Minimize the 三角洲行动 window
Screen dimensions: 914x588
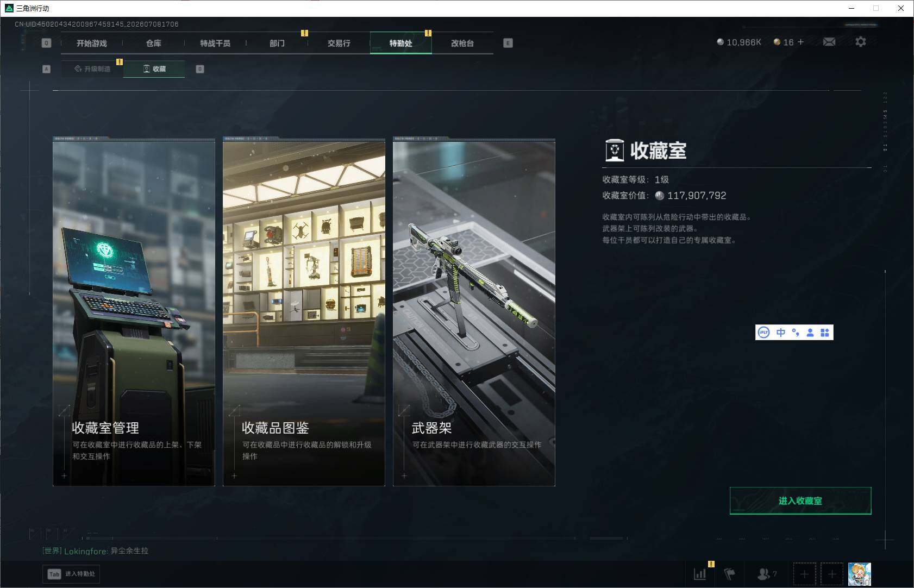tap(852, 8)
